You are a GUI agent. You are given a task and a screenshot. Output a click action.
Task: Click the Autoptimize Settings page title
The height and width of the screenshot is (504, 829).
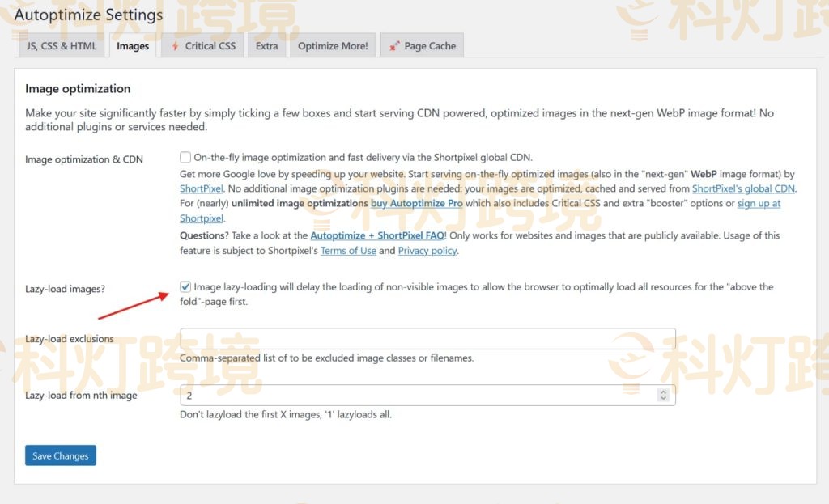pyautogui.click(x=89, y=15)
